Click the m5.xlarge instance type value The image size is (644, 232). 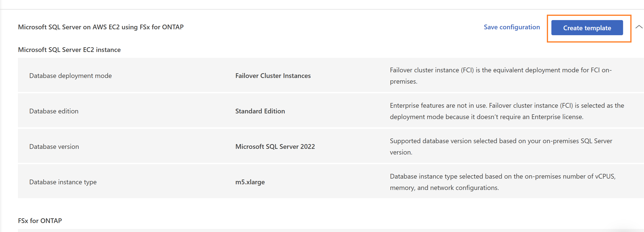pyautogui.click(x=250, y=182)
